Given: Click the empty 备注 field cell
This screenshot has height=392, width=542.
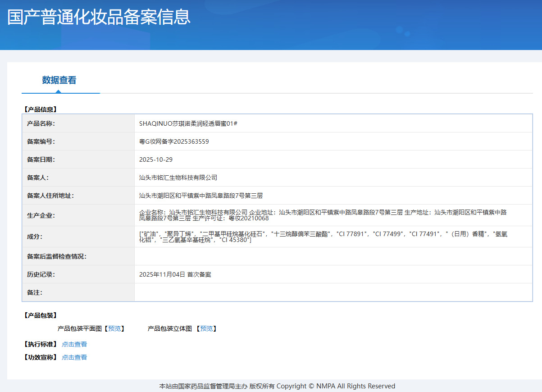Looking at the screenshot, I should tap(333, 292).
